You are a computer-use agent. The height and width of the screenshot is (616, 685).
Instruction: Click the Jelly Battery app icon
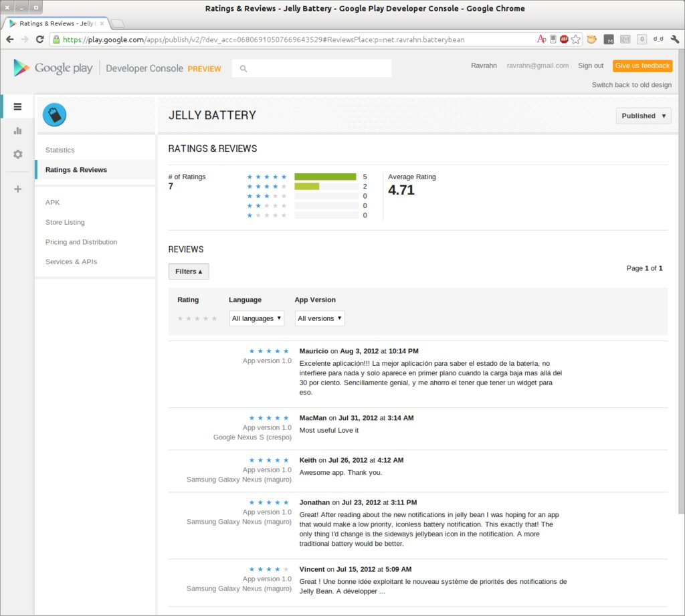(x=54, y=114)
